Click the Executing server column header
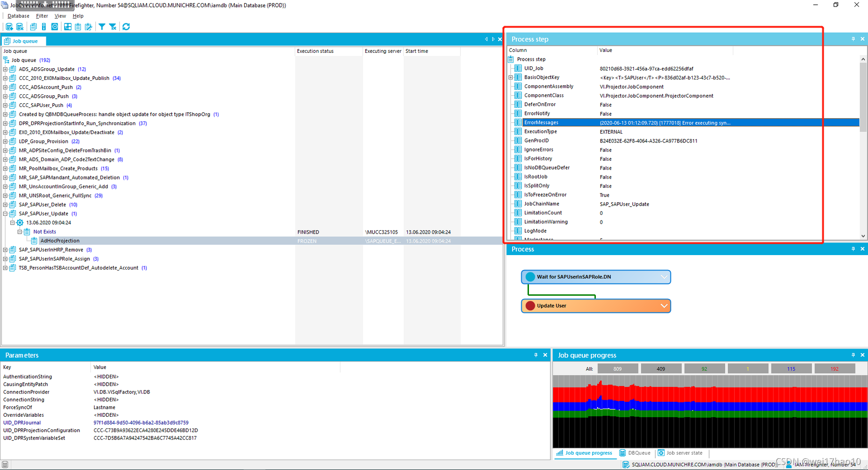Viewport: 868px width, 470px height. coord(383,51)
